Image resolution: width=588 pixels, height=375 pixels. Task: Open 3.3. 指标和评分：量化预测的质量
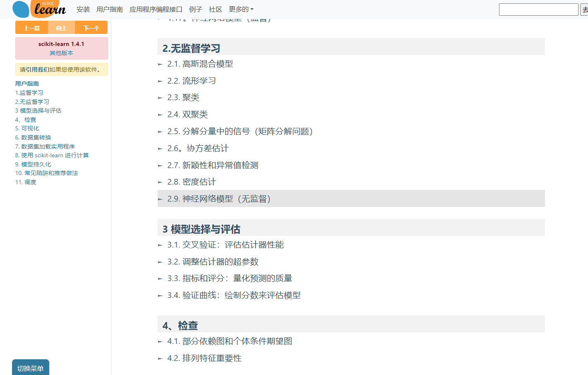point(230,278)
